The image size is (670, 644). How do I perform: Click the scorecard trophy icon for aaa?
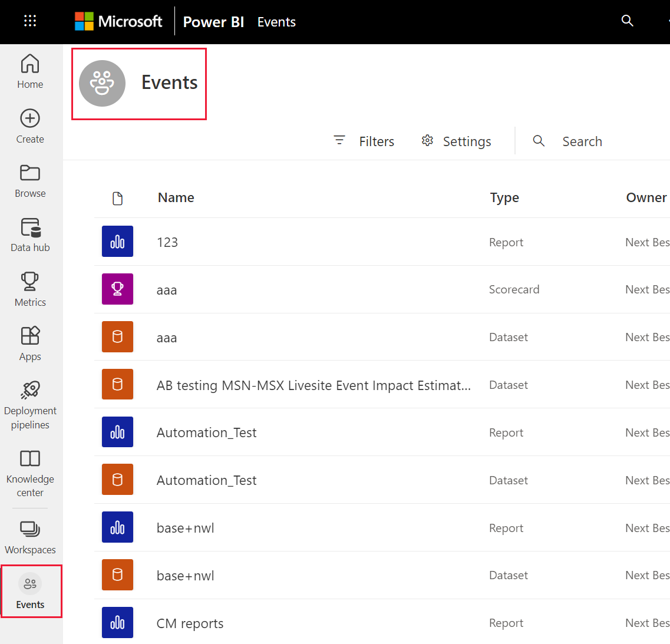[117, 289]
